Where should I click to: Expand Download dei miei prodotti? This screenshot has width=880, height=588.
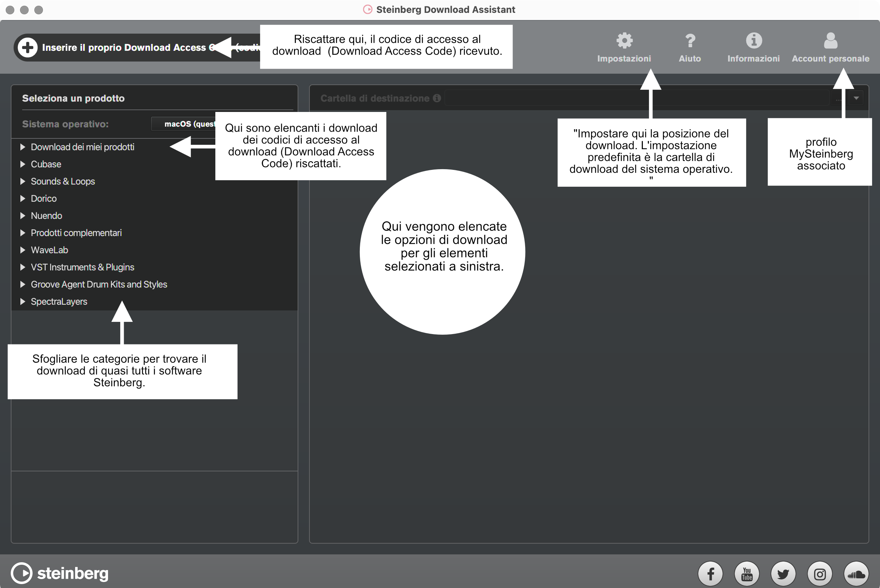point(23,147)
